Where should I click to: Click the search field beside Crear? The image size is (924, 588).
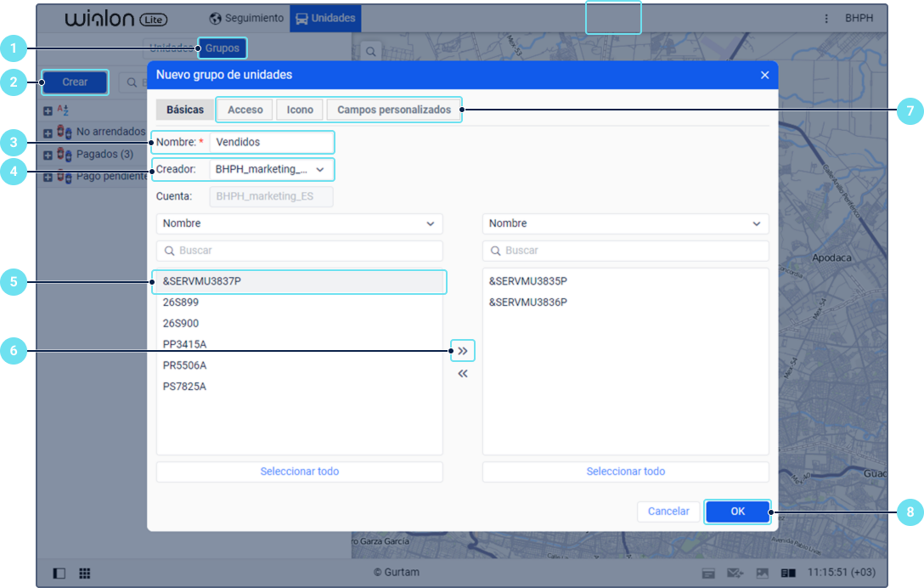point(133,82)
